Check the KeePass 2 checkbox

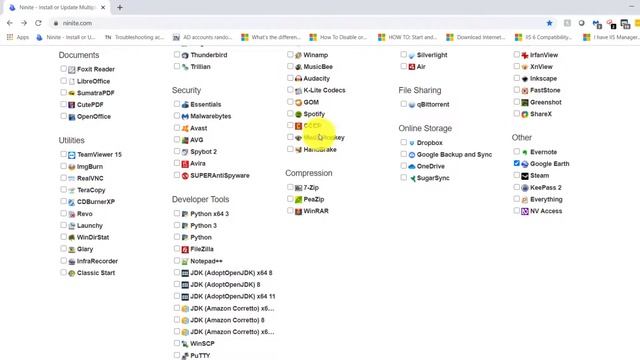517,187
